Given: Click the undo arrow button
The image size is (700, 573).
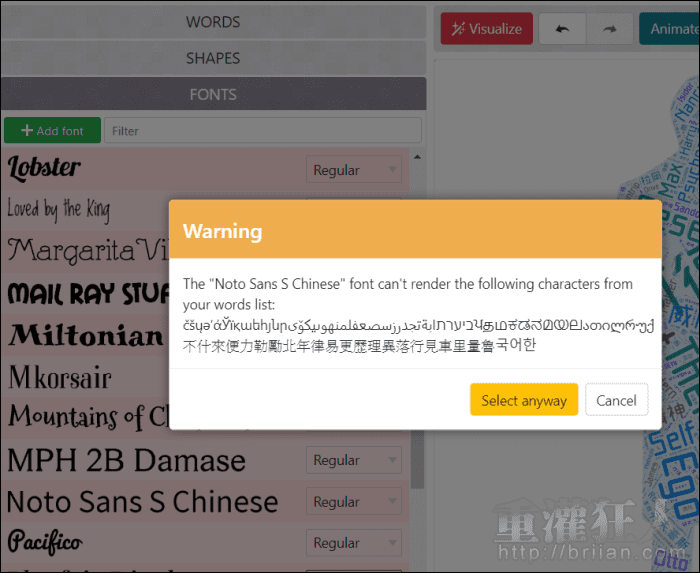Looking at the screenshot, I should [562, 29].
